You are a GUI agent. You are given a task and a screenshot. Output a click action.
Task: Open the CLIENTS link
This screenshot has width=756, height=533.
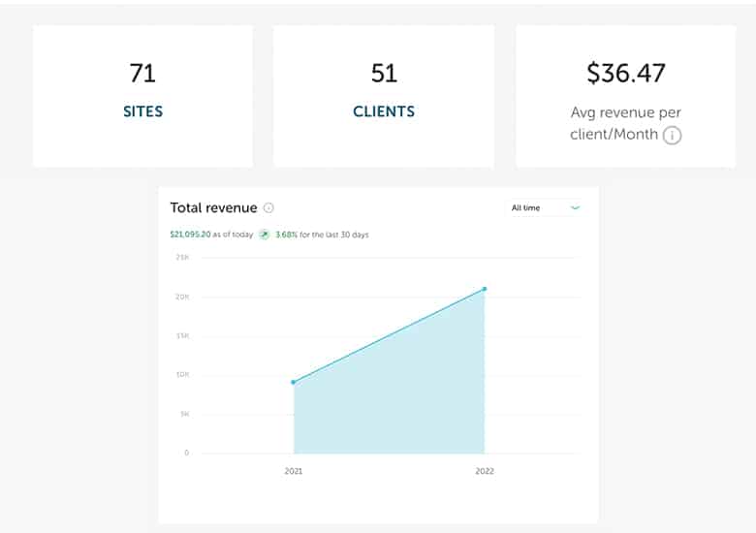(x=384, y=111)
